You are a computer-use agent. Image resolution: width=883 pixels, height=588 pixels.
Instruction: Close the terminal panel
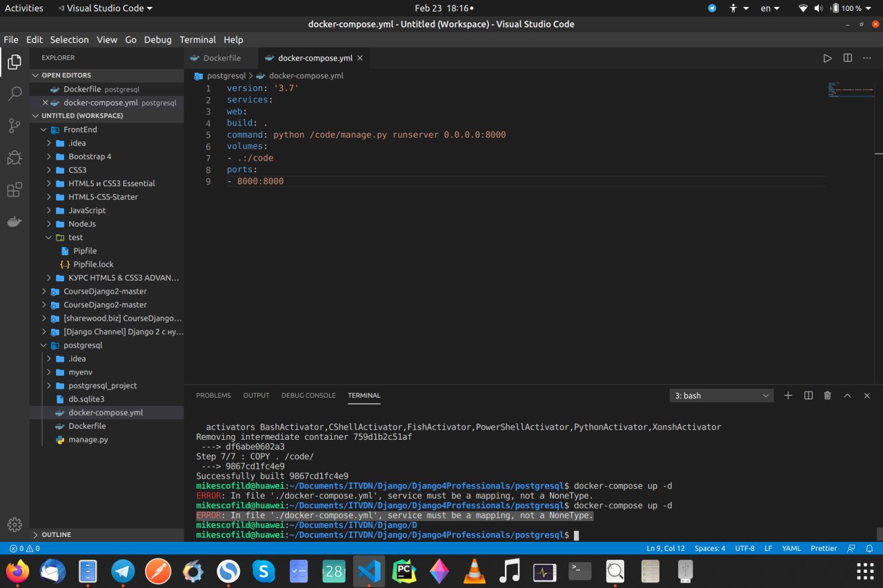[867, 395]
